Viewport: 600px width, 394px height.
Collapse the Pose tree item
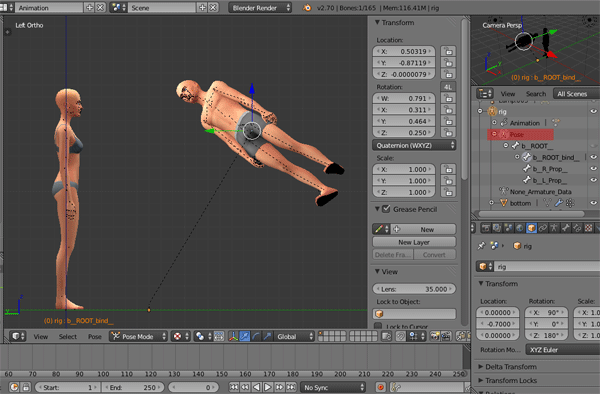(494, 134)
